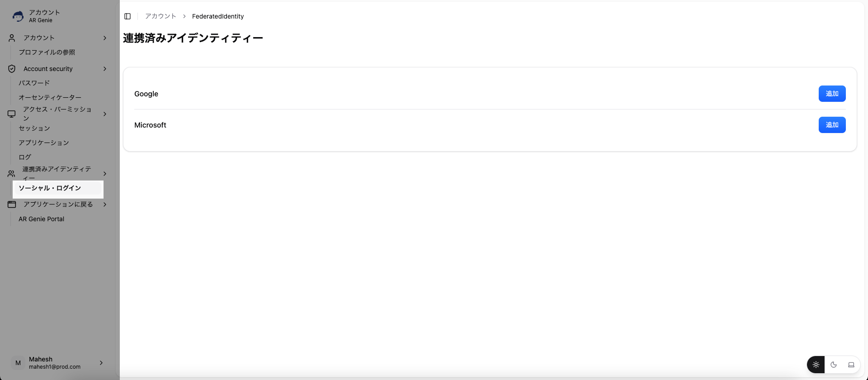The height and width of the screenshot is (380, 868).
Task: Click the AR Genie logo avatar
Action: tap(18, 16)
